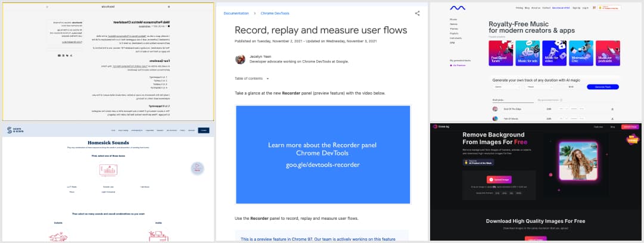Click the Upload Image button in the dark hero box

pos(499,180)
